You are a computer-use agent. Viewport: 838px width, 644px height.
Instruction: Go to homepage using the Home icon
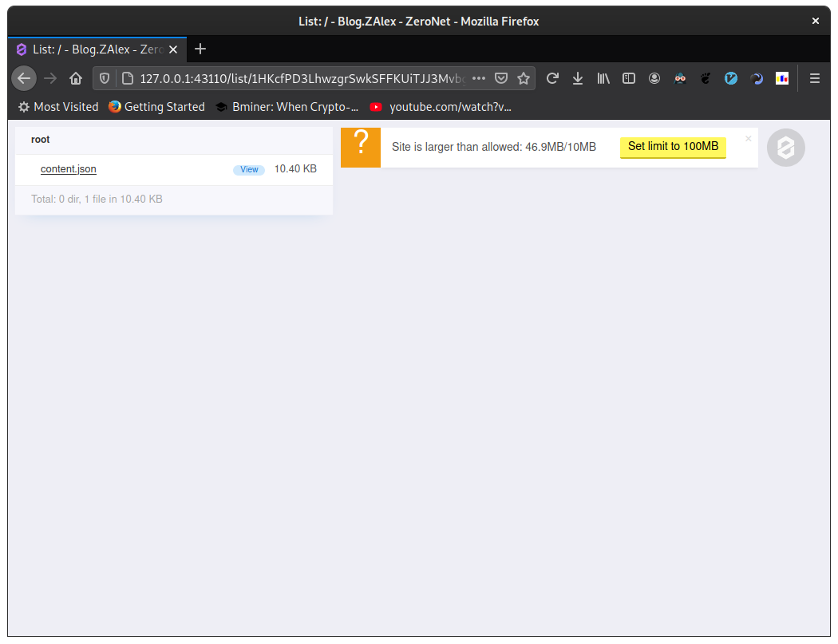pos(76,78)
